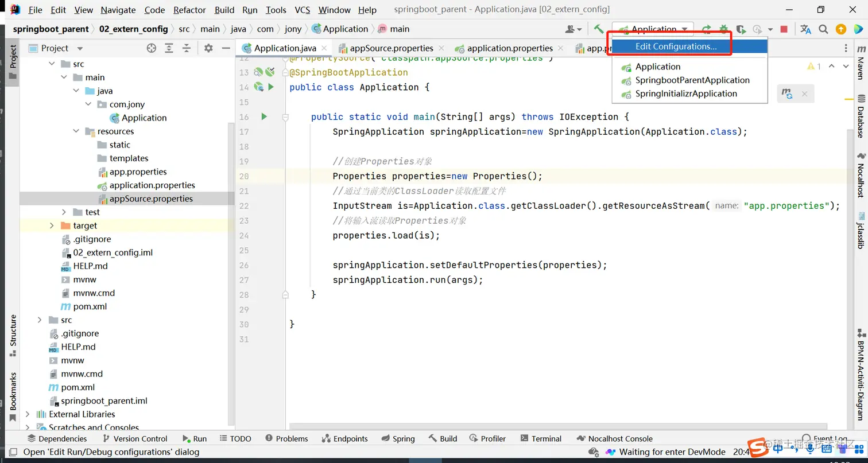The width and height of the screenshot is (868, 463).
Task: Open the VCS menu
Action: [303, 10]
